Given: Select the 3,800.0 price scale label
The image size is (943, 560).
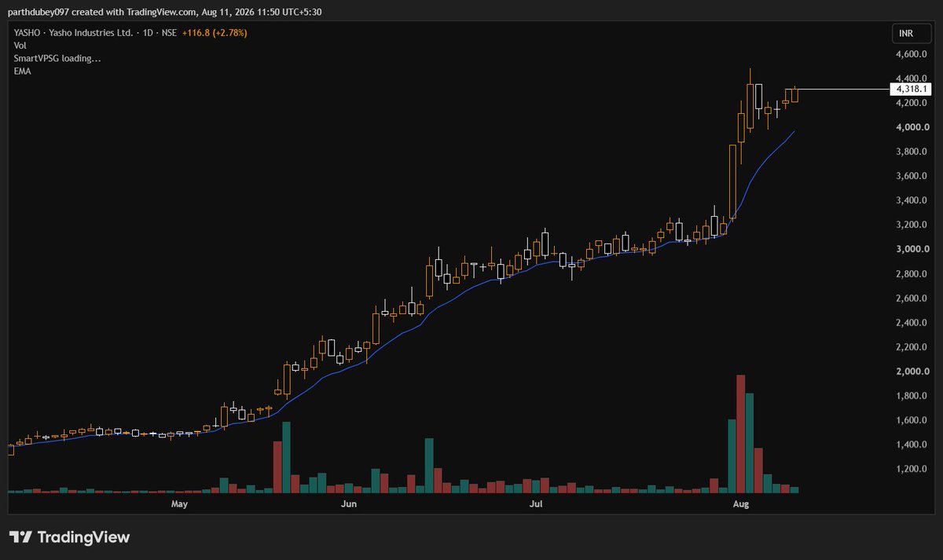Looking at the screenshot, I should (x=913, y=152).
